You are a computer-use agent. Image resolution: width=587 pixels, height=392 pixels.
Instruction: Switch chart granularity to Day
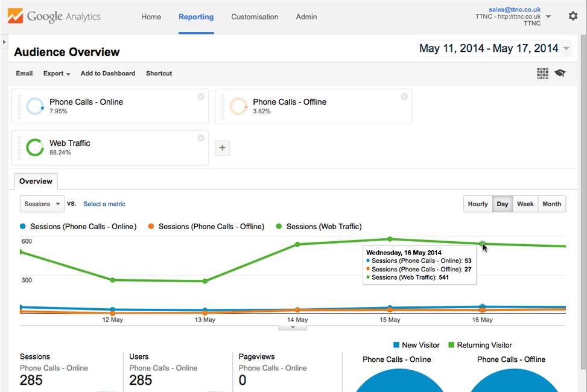click(x=503, y=204)
